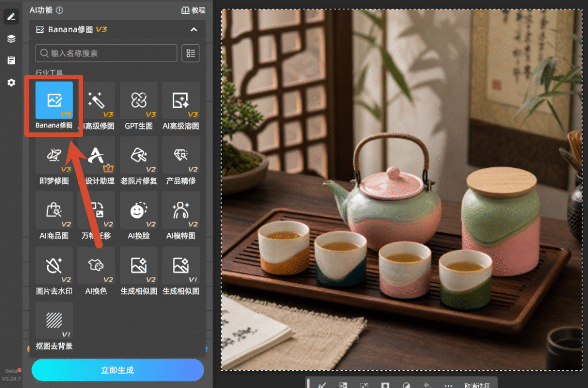The image size is (588, 388).
Task: Choose the 老照片修复 tool
Action: pyautogui.click(x=139, y=160)
